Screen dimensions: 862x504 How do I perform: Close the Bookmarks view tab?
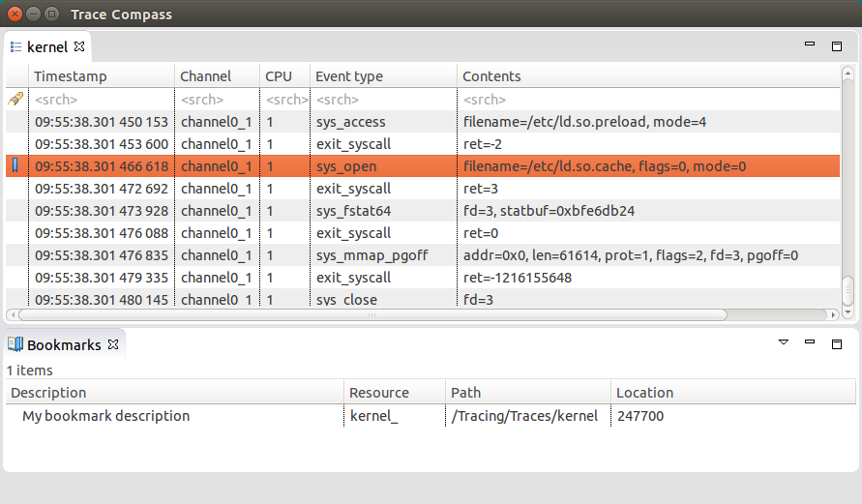coord(112,344)
